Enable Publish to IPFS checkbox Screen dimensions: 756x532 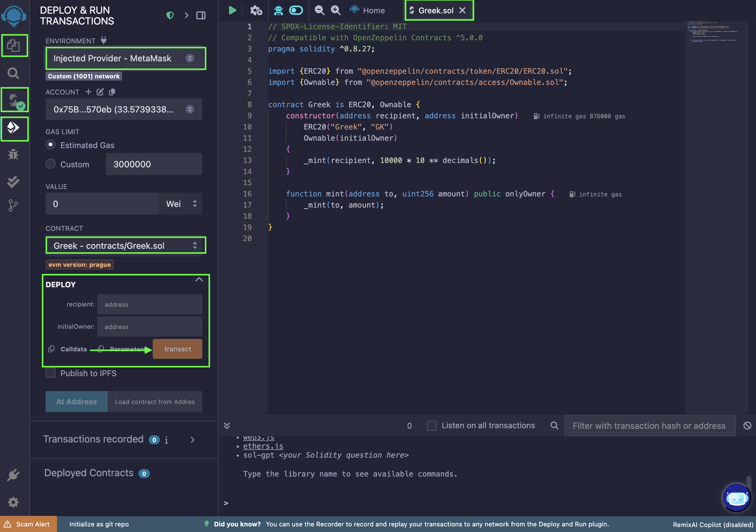pyautogui.click(x=51, y=373)
